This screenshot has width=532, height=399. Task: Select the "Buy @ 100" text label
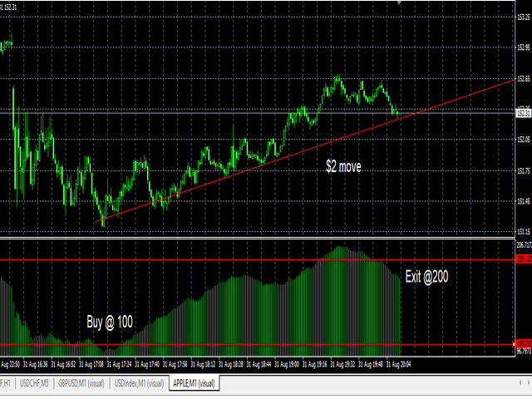pos(110,322)
